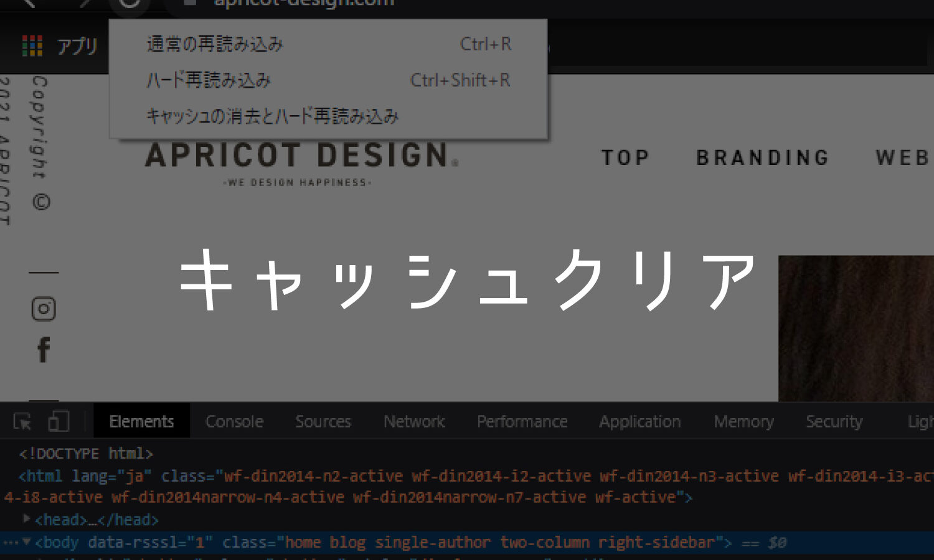Click the APRICOT DESIGN site logo
Image resolution: width=934 pixels, height=560 pixels.
tap(302, 164)
